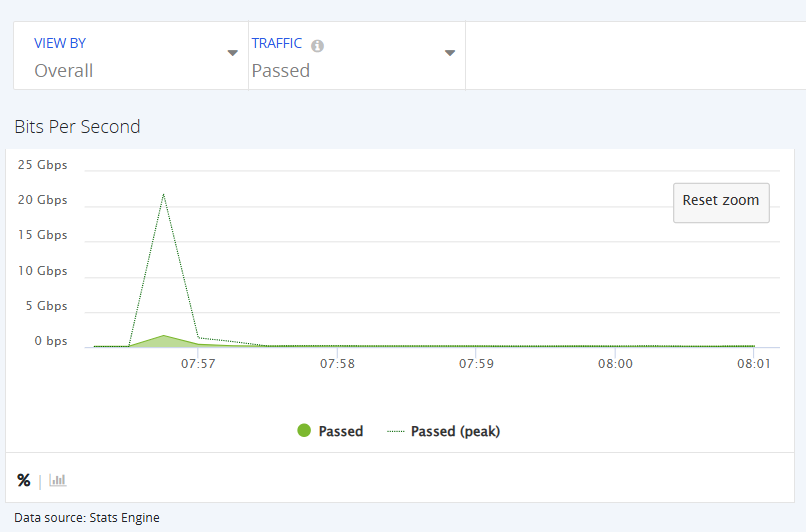
Task: Toggle the Passed (peak) dotted line legend
Action: pos(443,431)
